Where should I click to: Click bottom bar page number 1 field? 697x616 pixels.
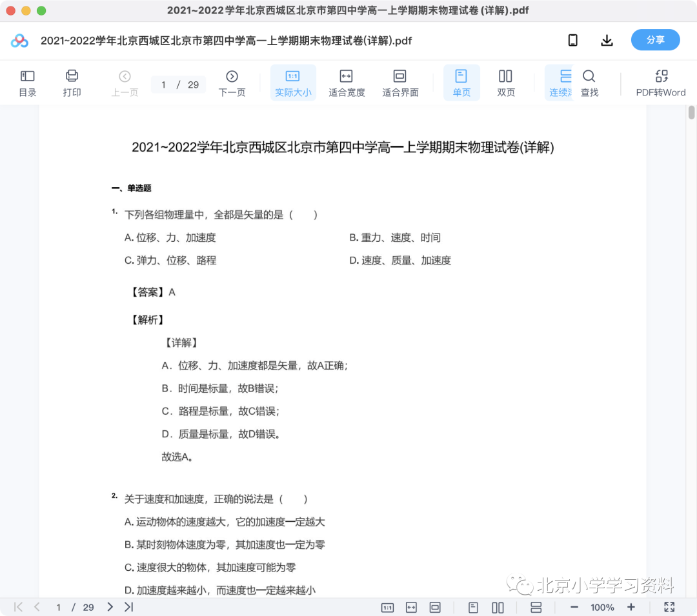tap(58, 608)
